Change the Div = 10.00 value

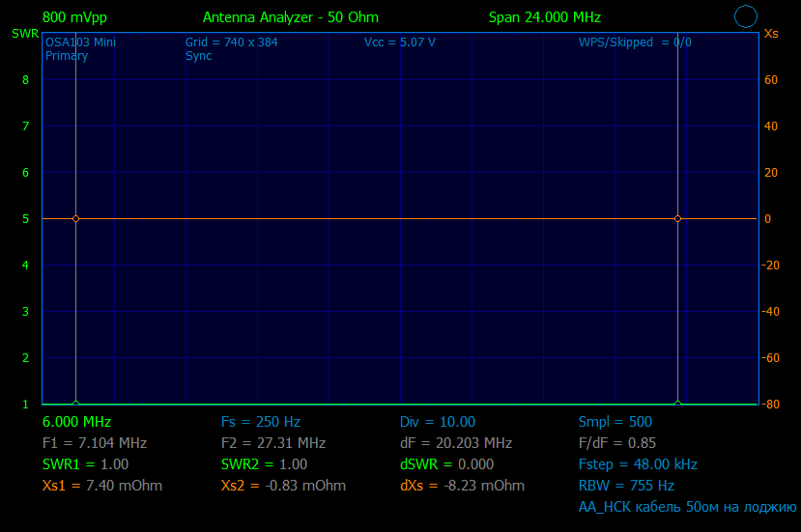point(438,422)
